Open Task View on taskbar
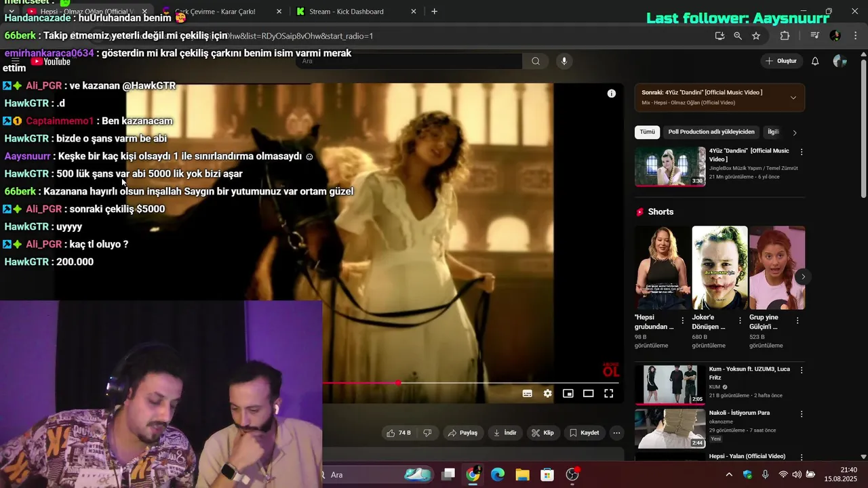868x488 pixels. pyautogui.click(x=448, y=474)
